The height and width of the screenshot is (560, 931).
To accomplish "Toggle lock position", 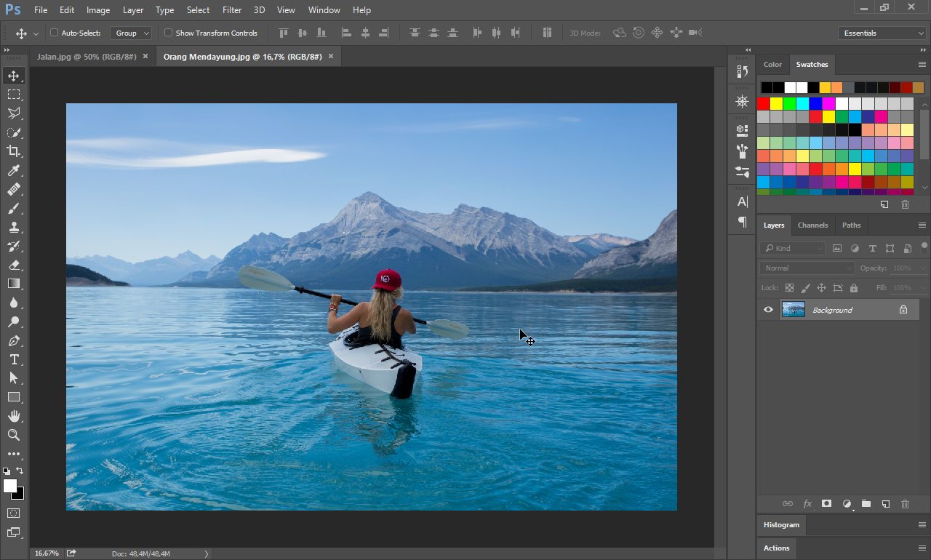I will 821,288.
